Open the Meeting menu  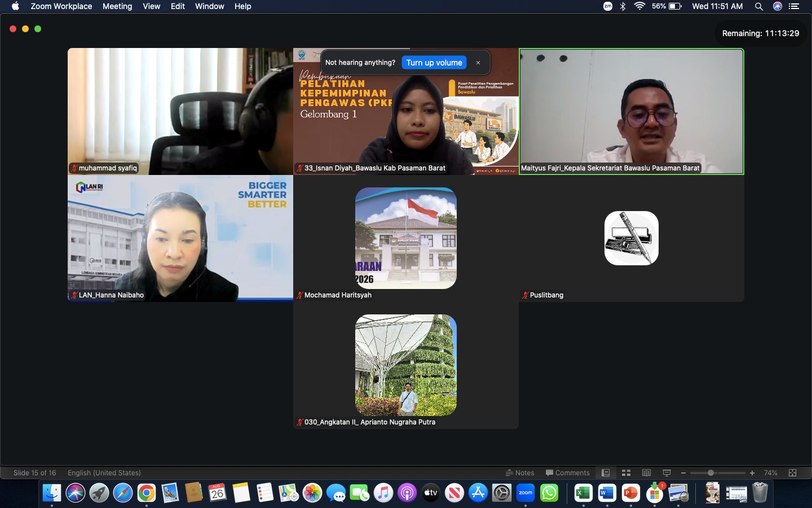[x=117, y=6]
